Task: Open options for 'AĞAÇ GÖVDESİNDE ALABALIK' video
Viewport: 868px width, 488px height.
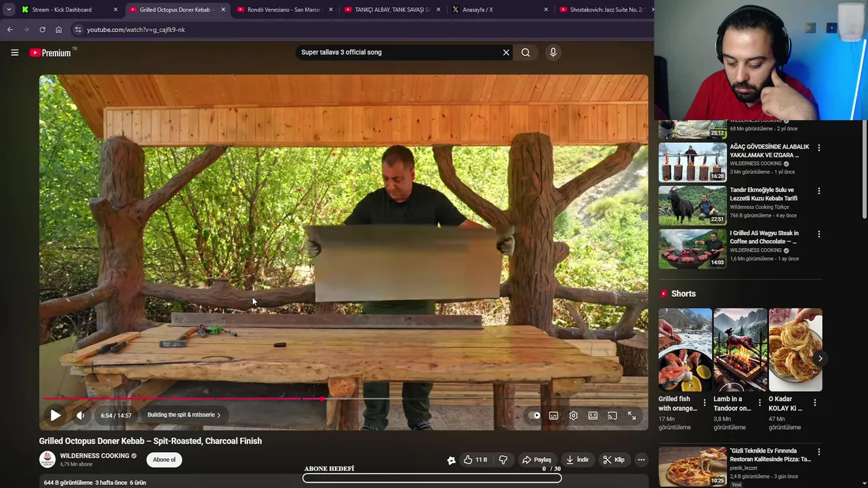Action: 818,148
